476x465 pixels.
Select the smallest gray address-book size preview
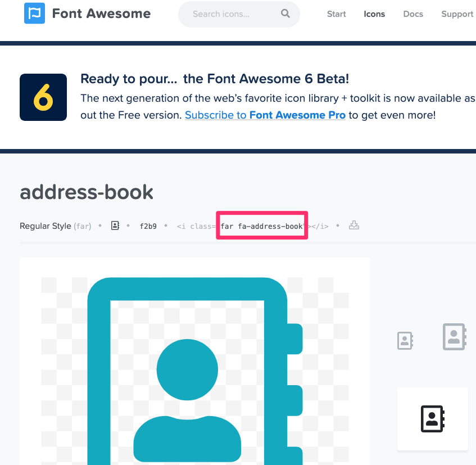point(405,341)
